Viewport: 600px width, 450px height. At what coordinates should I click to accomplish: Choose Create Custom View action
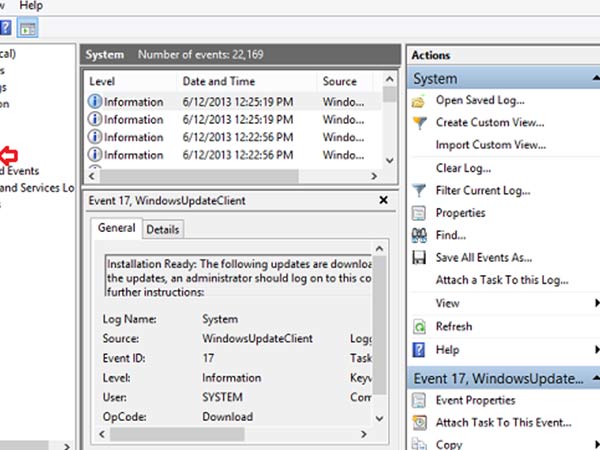coord(490,122)
